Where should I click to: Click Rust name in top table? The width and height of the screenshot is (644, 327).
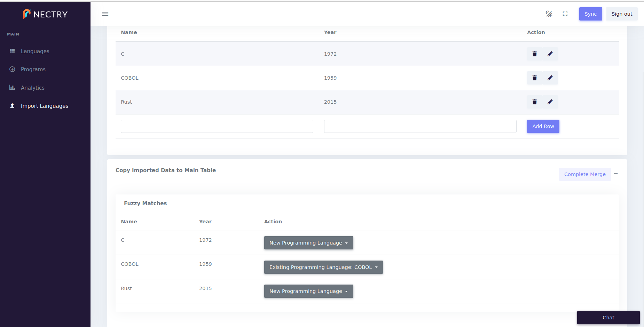(x=126, y=102)
